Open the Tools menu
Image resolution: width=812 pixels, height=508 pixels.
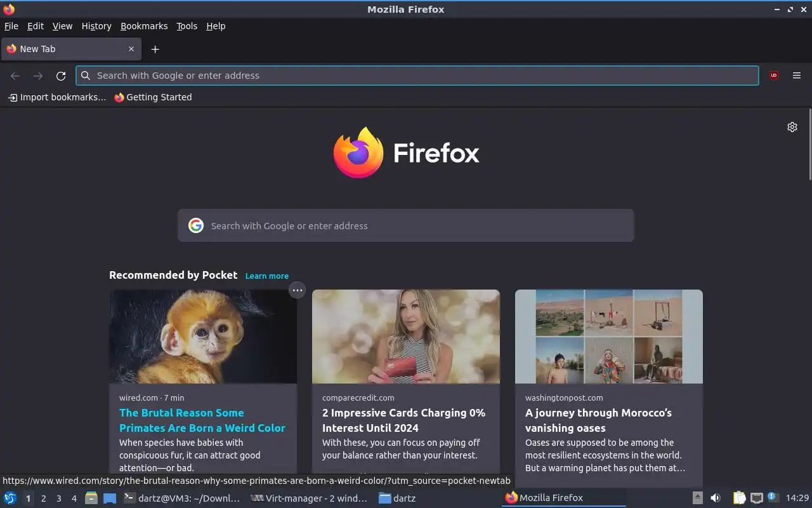click(187, 26)
